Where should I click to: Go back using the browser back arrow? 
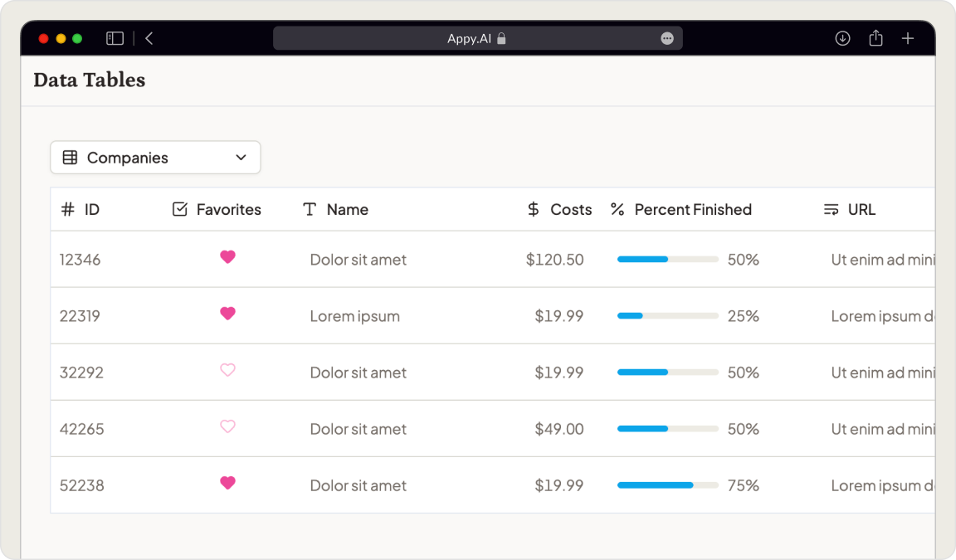[x=149, y=38]
